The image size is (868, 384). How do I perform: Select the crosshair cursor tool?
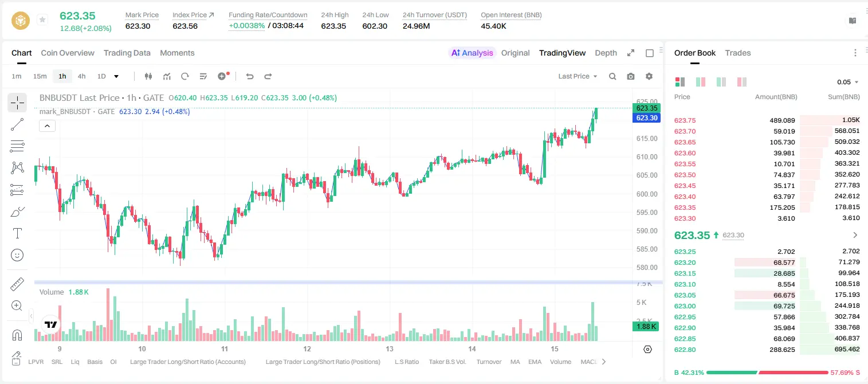[17, 103]
